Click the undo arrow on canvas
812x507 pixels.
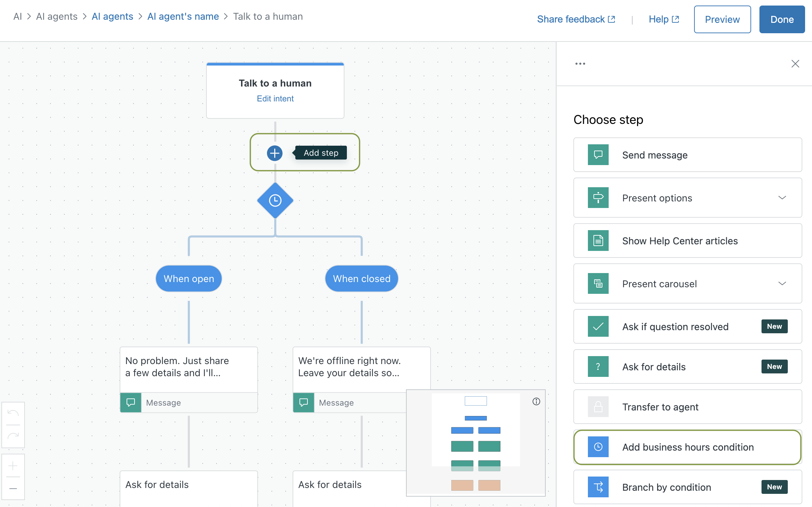(x=13, y=413)
